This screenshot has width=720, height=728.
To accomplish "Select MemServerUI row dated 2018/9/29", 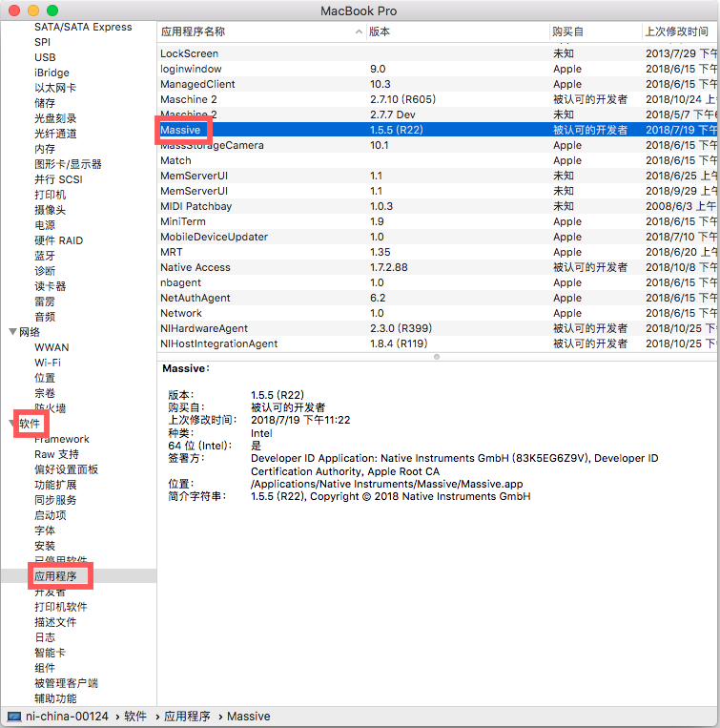I will (x=437, y=191).
